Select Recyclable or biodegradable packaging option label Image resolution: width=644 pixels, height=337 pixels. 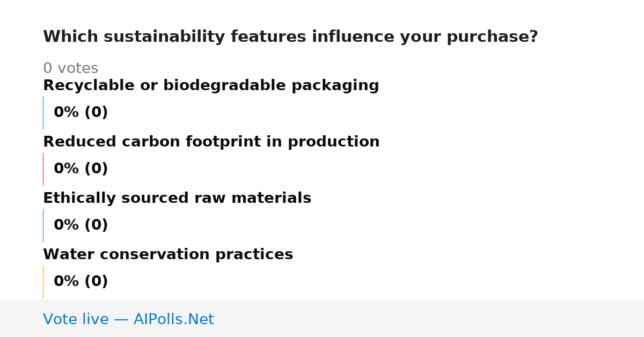pyautogui.click(x=211, y=86)
